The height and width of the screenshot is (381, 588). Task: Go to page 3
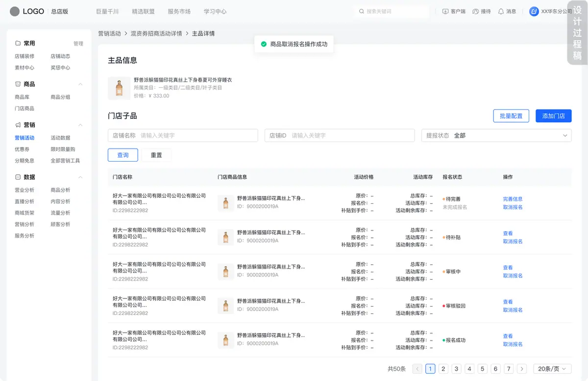point(456,369)
